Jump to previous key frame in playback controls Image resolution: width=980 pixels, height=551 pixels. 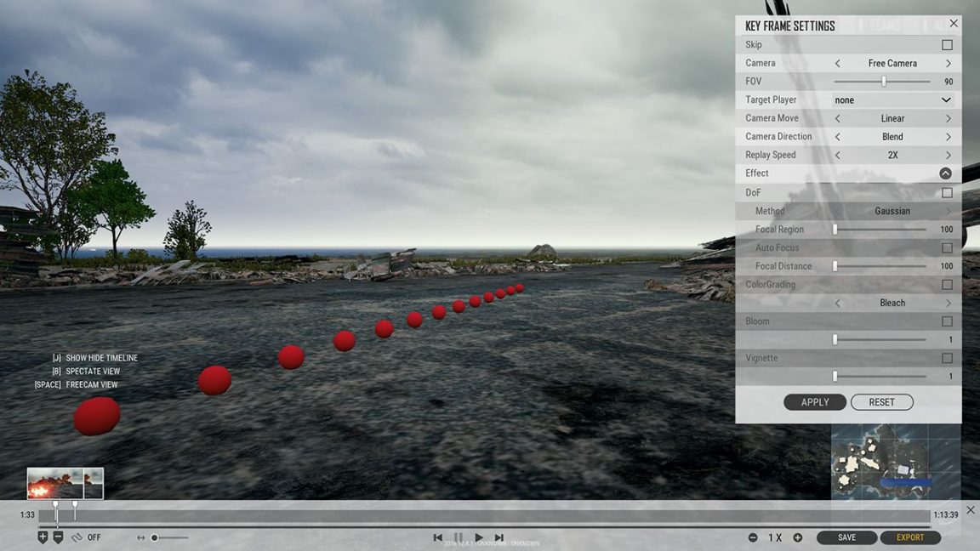tap(437, 537)
